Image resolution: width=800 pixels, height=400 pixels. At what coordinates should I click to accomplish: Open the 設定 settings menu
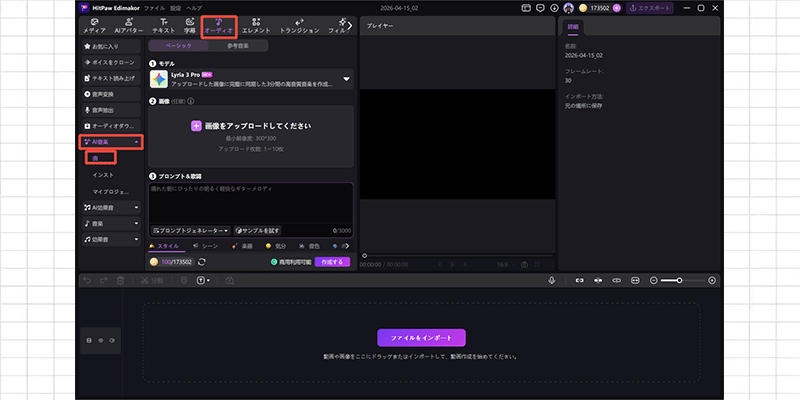pyautogui.click(x=176, y=8)
